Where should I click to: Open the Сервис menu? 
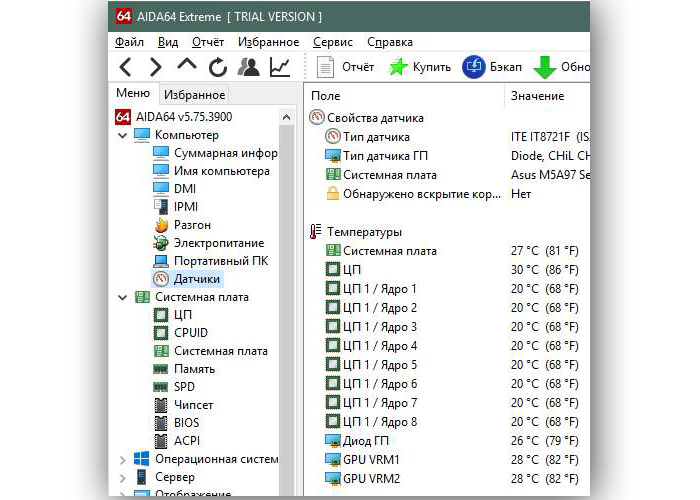point(333,42)
